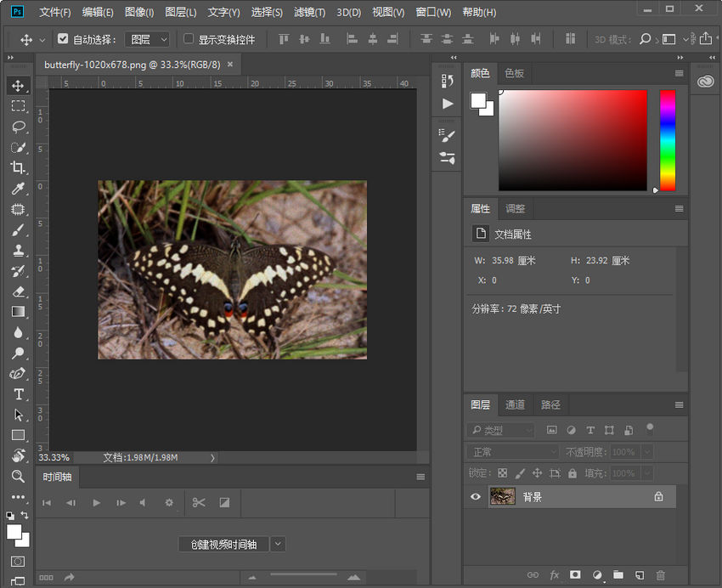Select the Horizontal Type tool
This screenshot has width=722, height=588.
pos(18,394)
